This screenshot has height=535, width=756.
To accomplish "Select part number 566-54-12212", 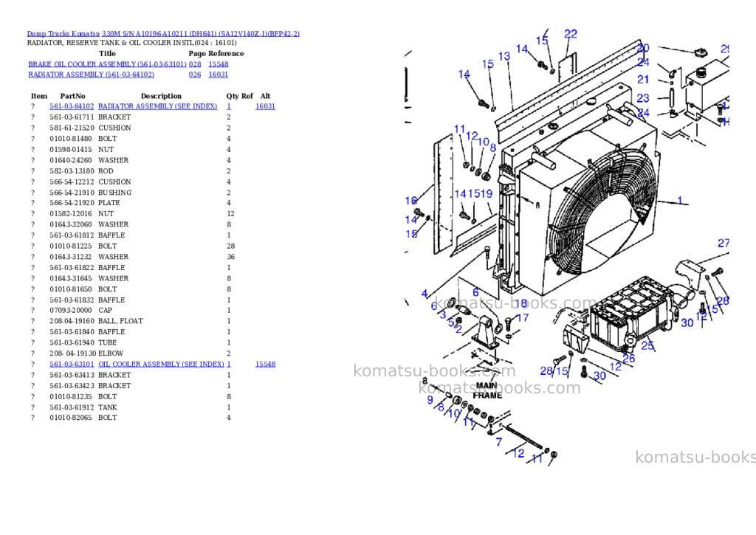I will [72, 182].
